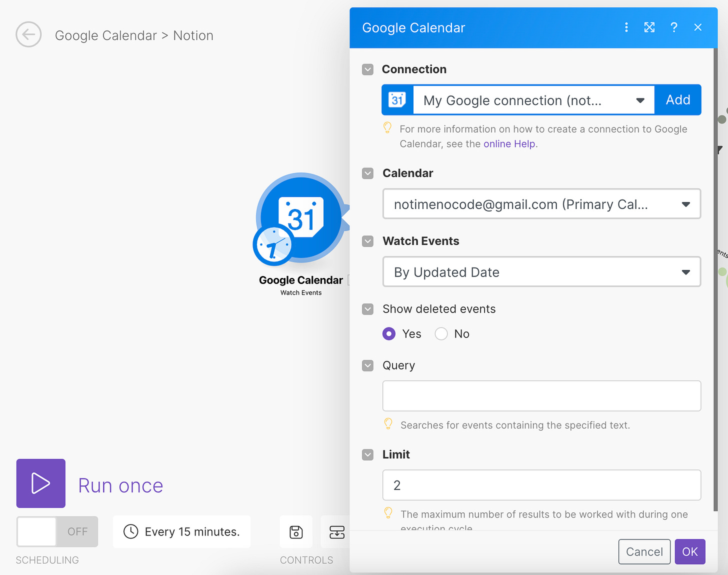Click the Every 15 minutes schedule button
Screen dimensions: 728x575
[181, 531]
